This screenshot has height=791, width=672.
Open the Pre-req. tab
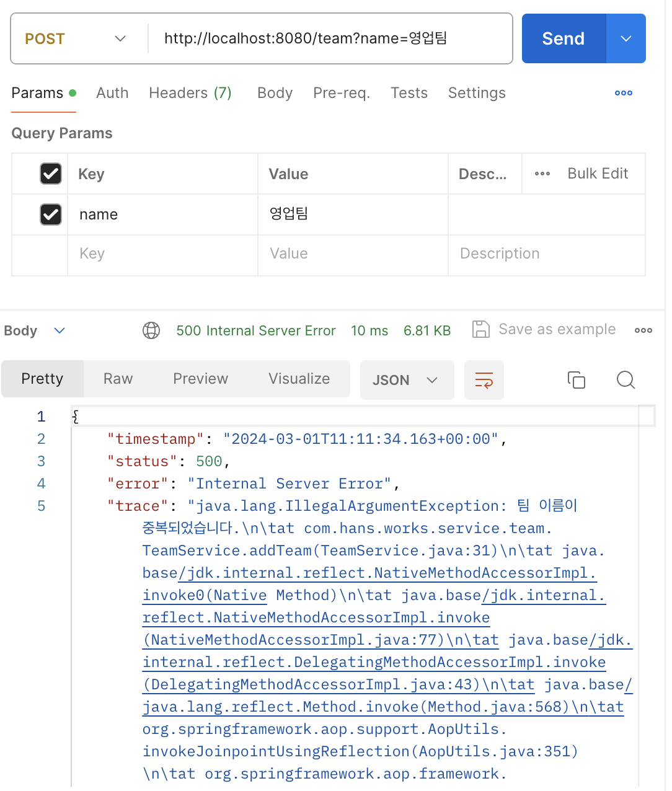coord(342,93)
